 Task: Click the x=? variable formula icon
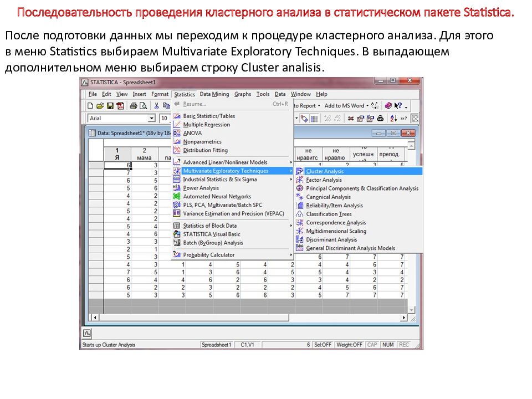click(x=404, y=119)
